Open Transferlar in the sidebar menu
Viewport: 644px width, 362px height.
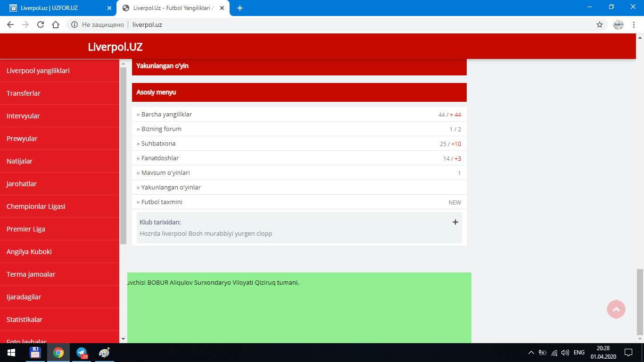tap(24, 93)
